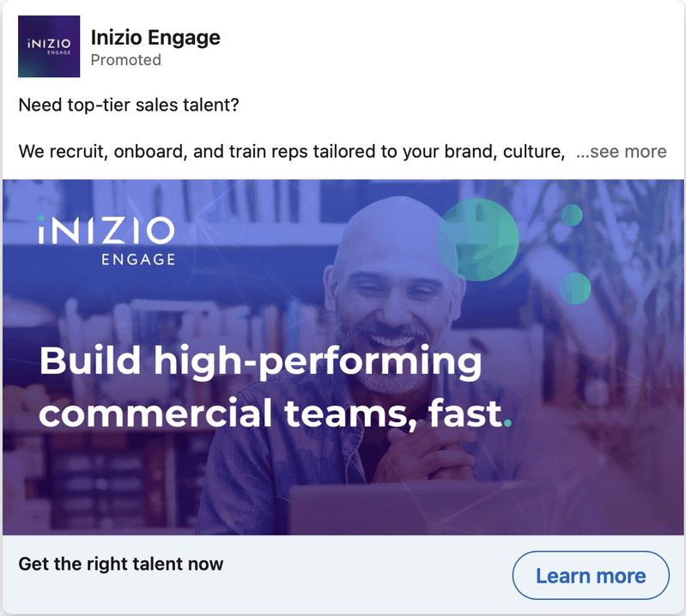Viewport: 686px width, 616px height.
Task: Select the "Need top-tier sales talent?" text
Action: click(x=128, y=106)
